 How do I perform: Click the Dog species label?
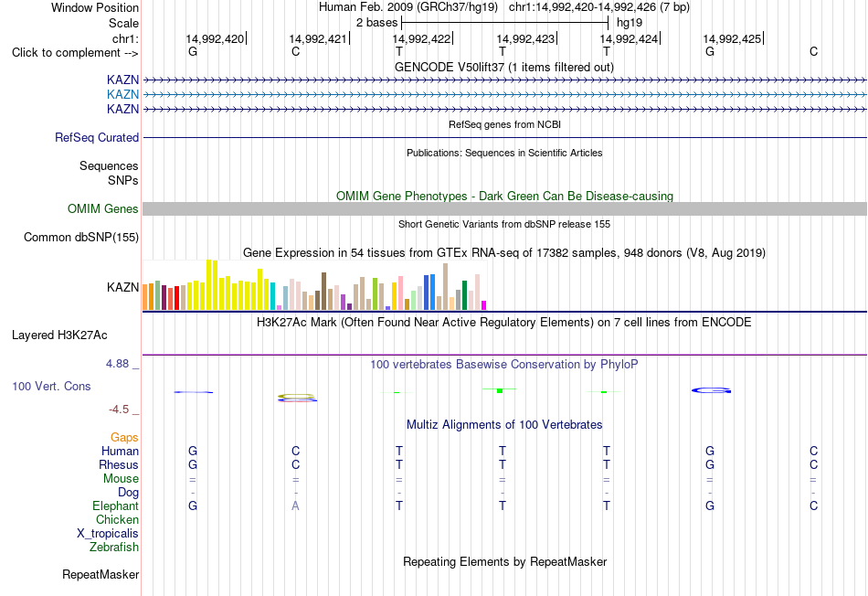click(128, 493)
